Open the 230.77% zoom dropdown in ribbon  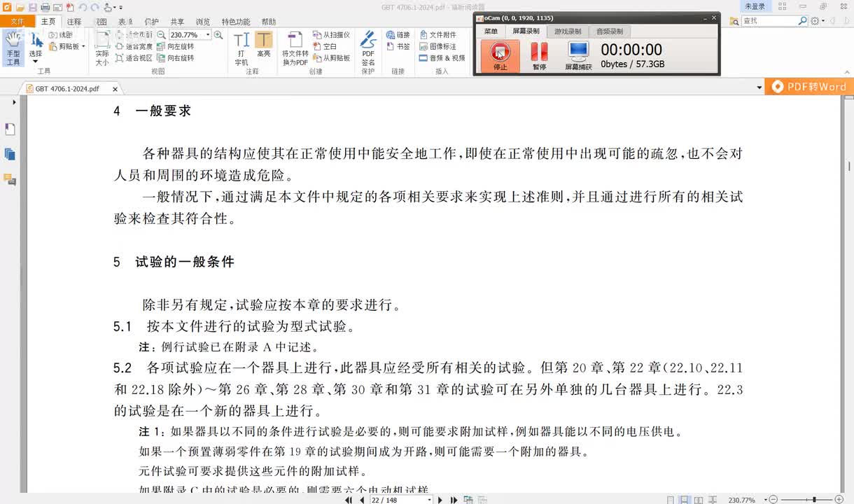208,35
